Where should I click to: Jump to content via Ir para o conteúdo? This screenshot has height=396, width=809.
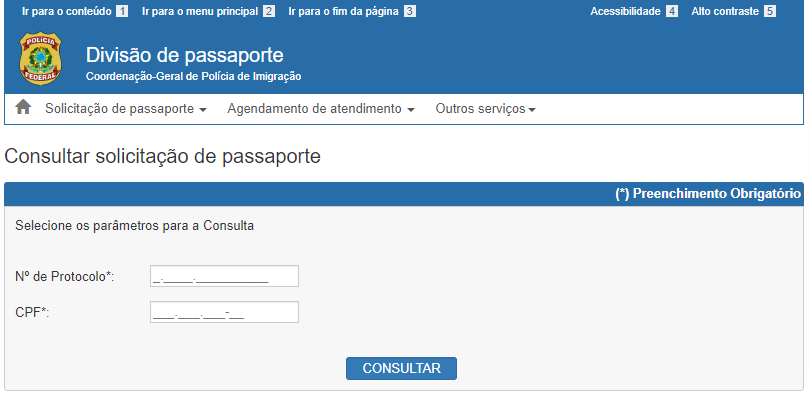67,11
